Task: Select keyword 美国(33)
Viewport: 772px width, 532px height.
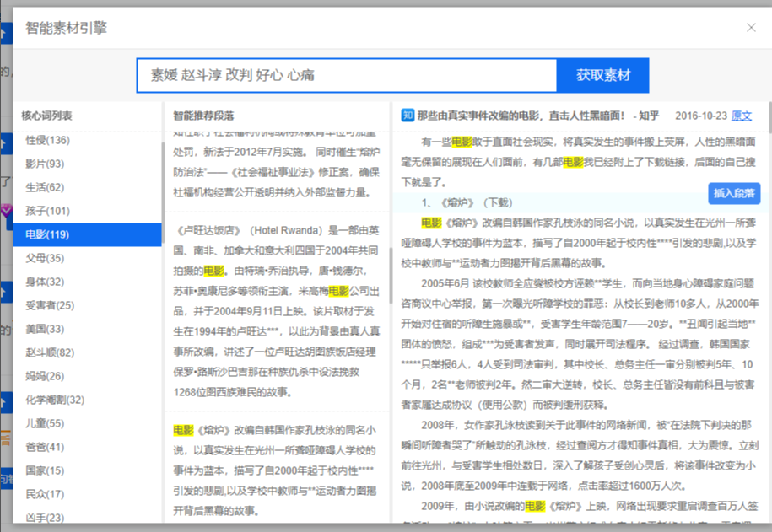Action: [87, 330]
